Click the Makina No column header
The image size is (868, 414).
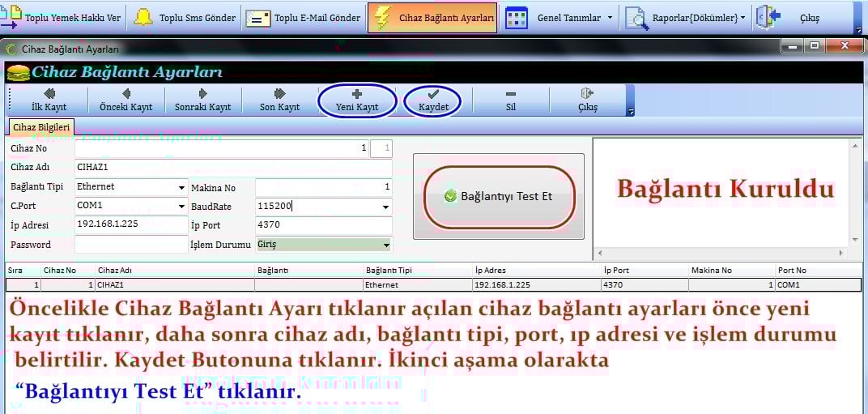[732, 271]
